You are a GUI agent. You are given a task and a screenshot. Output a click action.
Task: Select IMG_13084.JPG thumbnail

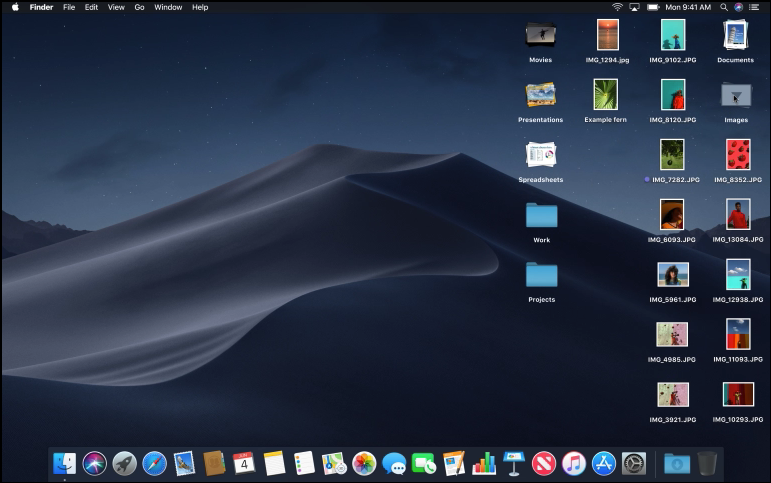[738, 214]
